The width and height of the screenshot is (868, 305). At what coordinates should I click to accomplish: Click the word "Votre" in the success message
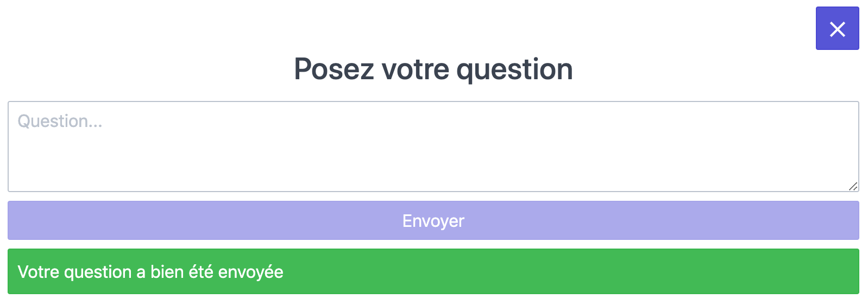pyautogui.click(x=38, y=272)
